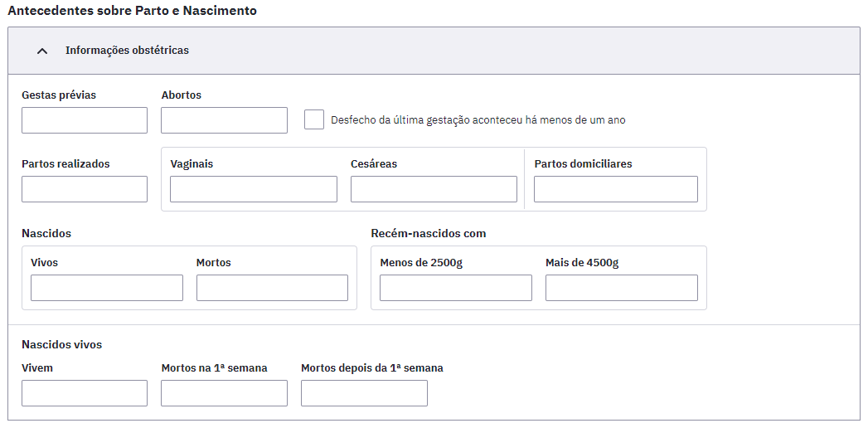Image resolution: width=868 pixels, height=428 pixels.
Task: Click the Menos de 2500g field
Action: point(456,288)
